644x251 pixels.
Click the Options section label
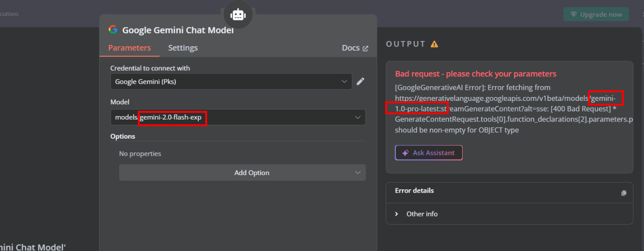(123, 136)
